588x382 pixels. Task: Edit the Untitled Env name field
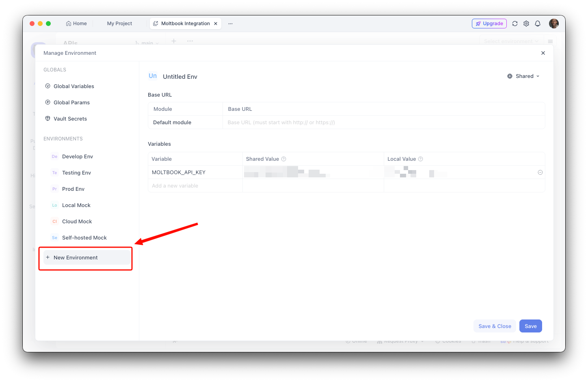(x=180, y=77)
